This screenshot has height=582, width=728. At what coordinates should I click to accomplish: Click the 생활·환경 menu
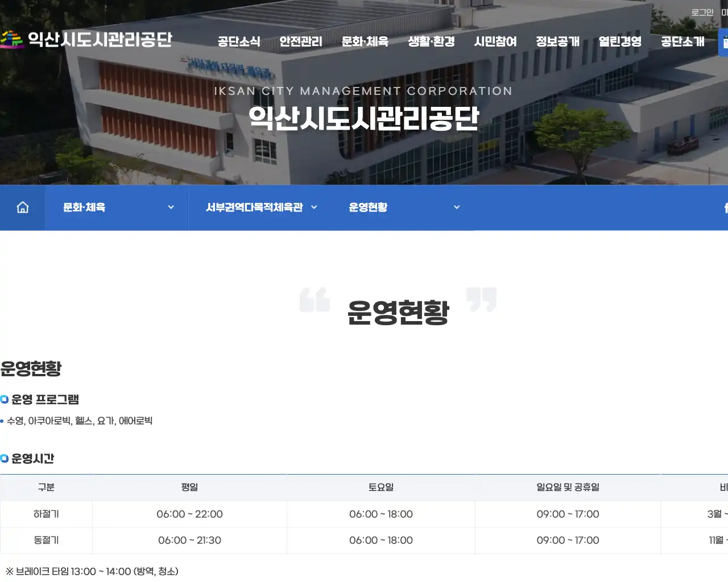coord(431,41)
